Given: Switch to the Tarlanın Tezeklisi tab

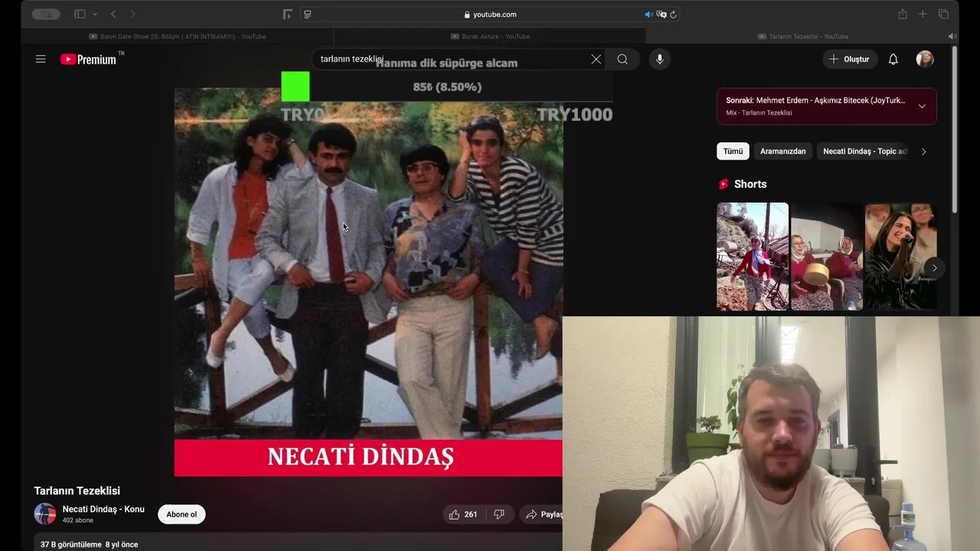Looking at the screenshot, I should pos(802,36).
